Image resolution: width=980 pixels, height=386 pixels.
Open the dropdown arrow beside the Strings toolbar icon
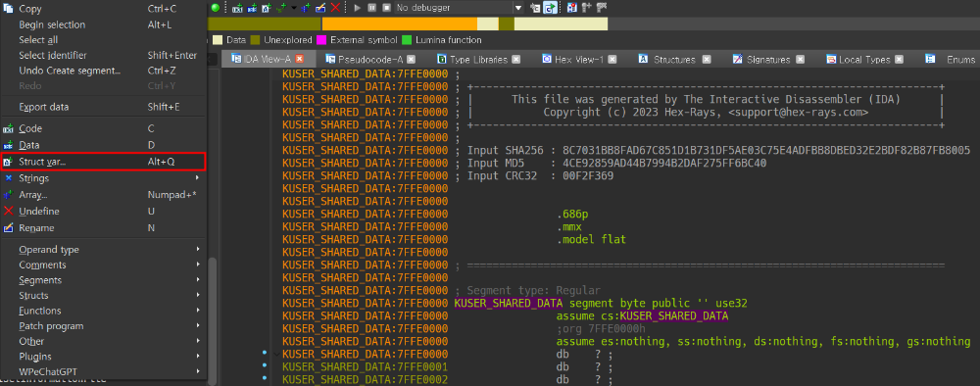(294, 8)
